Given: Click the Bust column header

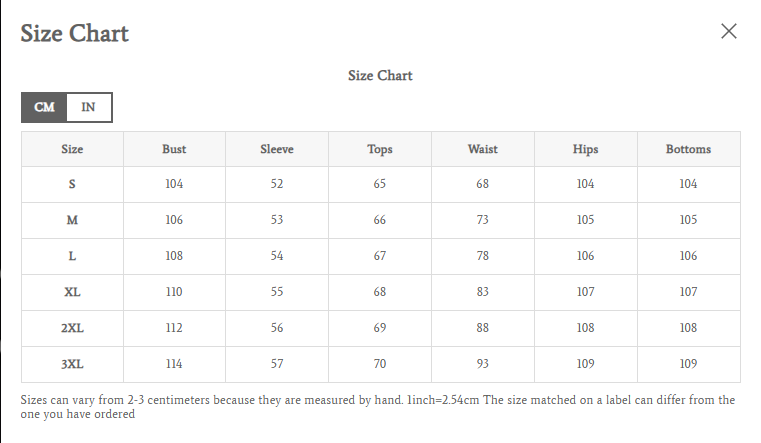Looking at the screenshot, I should pos(174,149).
